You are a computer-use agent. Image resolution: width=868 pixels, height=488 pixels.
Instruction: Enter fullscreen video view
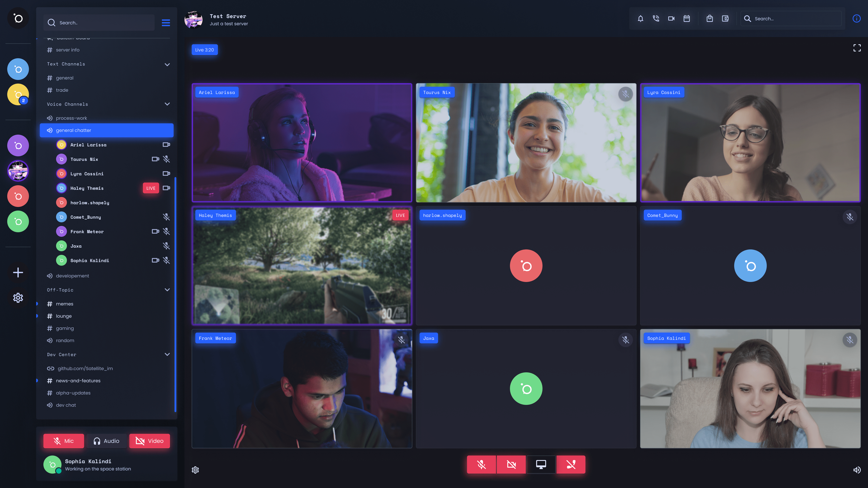(857, 48)
